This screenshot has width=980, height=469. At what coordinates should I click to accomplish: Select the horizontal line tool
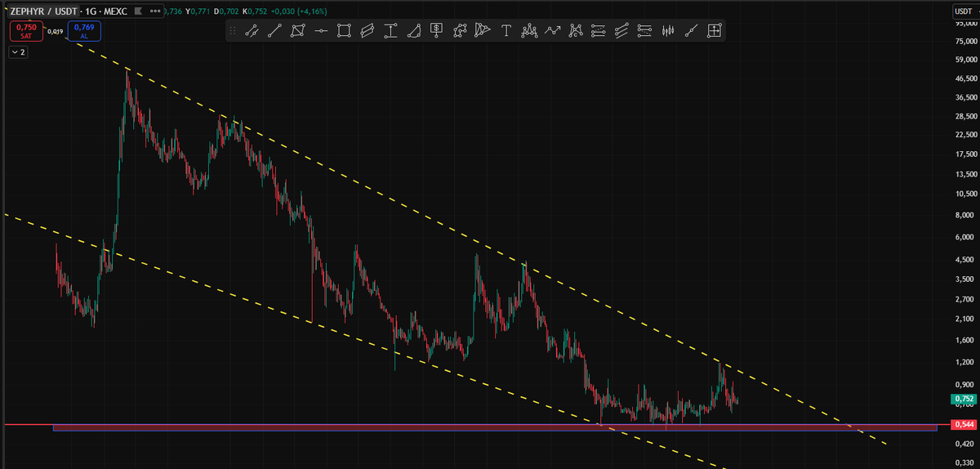[321, 31]
